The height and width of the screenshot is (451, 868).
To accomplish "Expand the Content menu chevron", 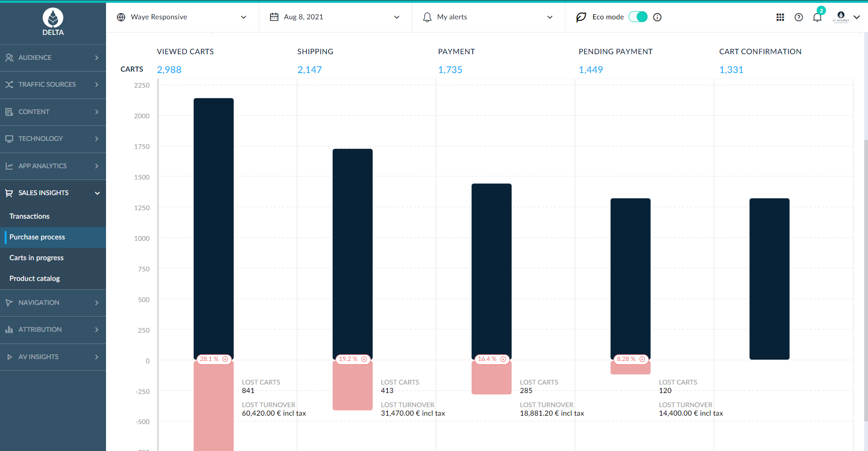I will pos(97,112).
